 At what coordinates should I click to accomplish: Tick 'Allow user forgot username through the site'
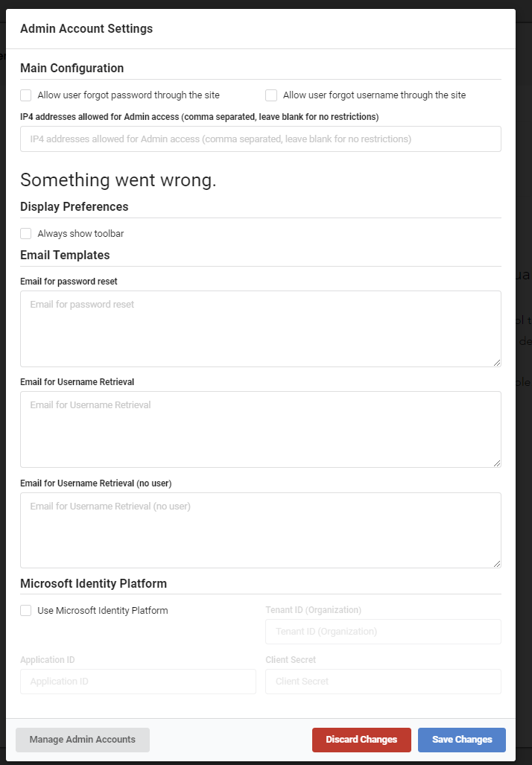(271, 95)
